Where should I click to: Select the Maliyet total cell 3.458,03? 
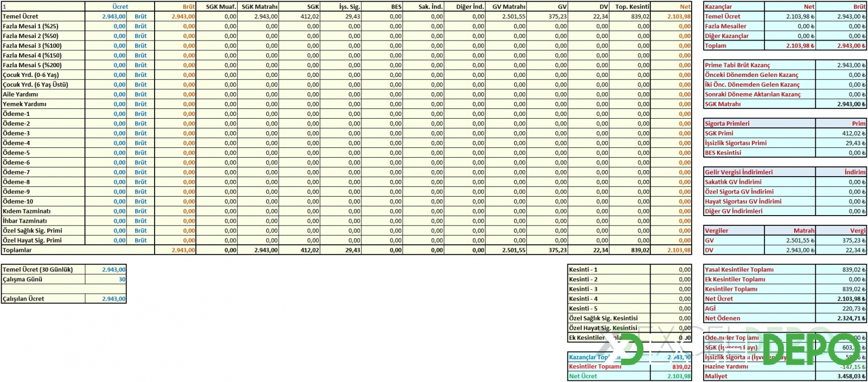tap(841, 376)
